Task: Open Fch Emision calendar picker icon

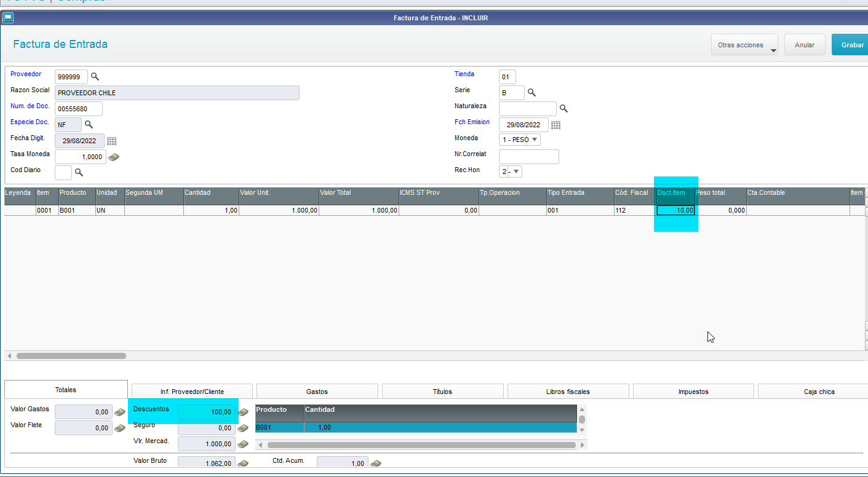Action: point(555,125)
